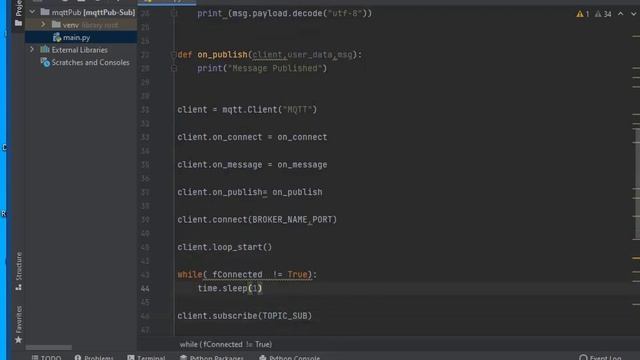This screenshot has width=640, height=360.
Task: Select Scratches and Consoles in the tree
Action: pyautogui.click(x=90, y=62)
